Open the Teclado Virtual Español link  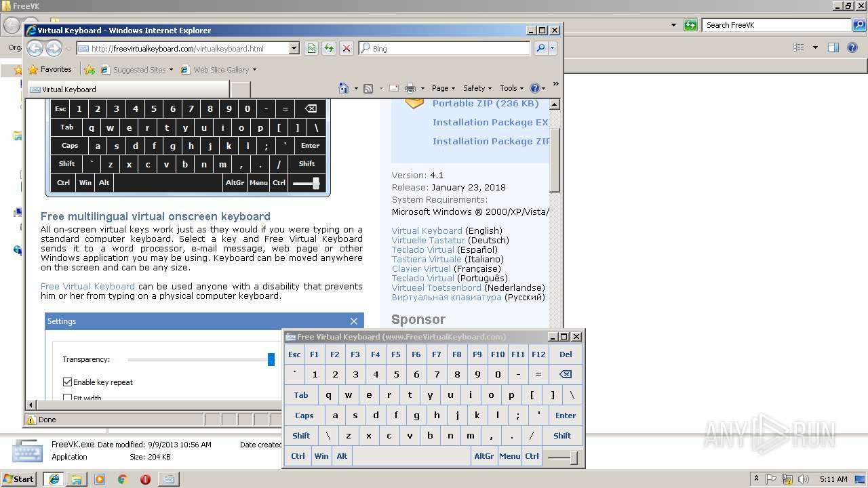point(423,249)
